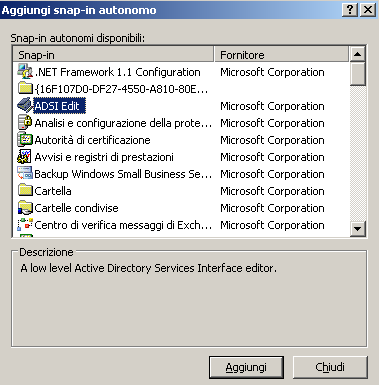This screenshot has height=385, width=379.
Task: Click the folder icon beside the GUID entry
Action: [x=25, y=89]
